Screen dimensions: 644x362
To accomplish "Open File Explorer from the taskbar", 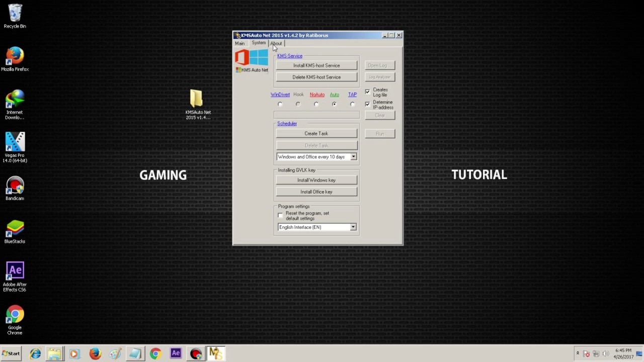I will click(54, 354).
